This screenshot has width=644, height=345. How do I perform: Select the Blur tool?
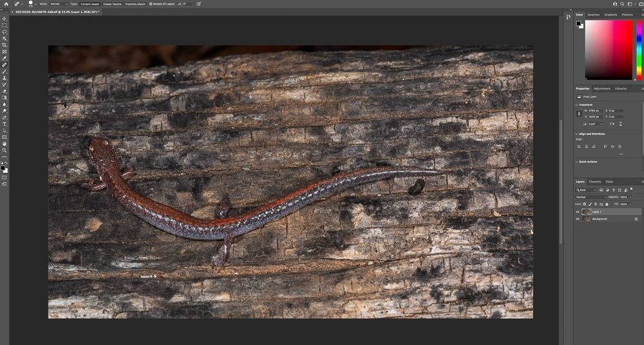click(x=5, y=104)
